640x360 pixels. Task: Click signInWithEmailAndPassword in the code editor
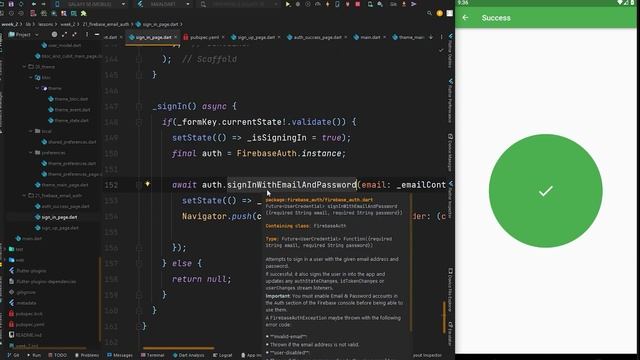coord(291,185)
